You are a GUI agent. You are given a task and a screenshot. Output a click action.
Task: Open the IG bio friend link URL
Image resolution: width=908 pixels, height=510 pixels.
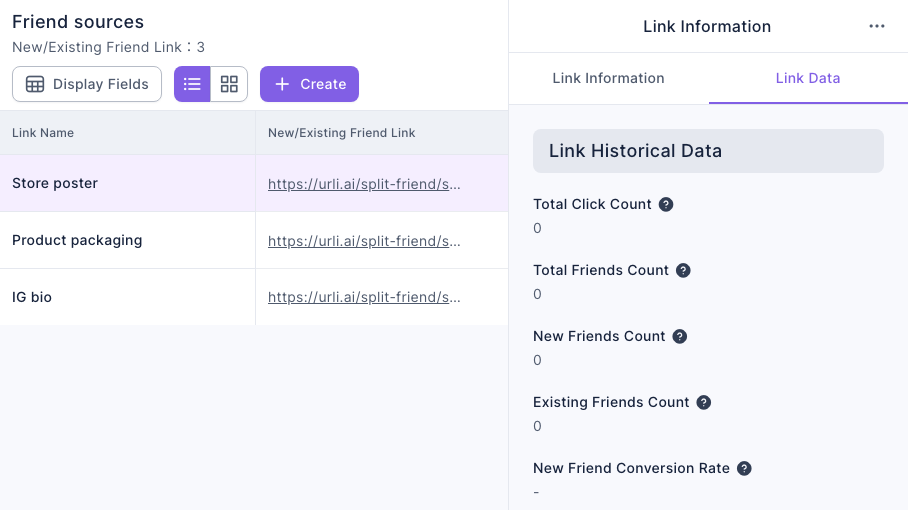coord(364,297)
